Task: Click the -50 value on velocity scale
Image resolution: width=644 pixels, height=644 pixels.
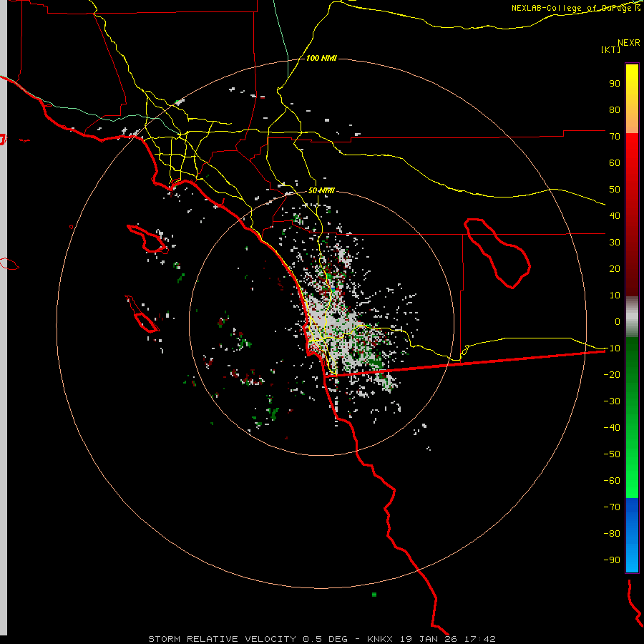Action: coord(612,454)
